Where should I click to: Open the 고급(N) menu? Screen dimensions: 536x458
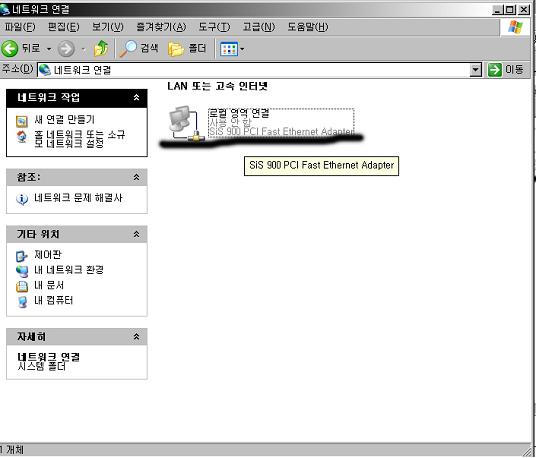click(x=259, y=27)
